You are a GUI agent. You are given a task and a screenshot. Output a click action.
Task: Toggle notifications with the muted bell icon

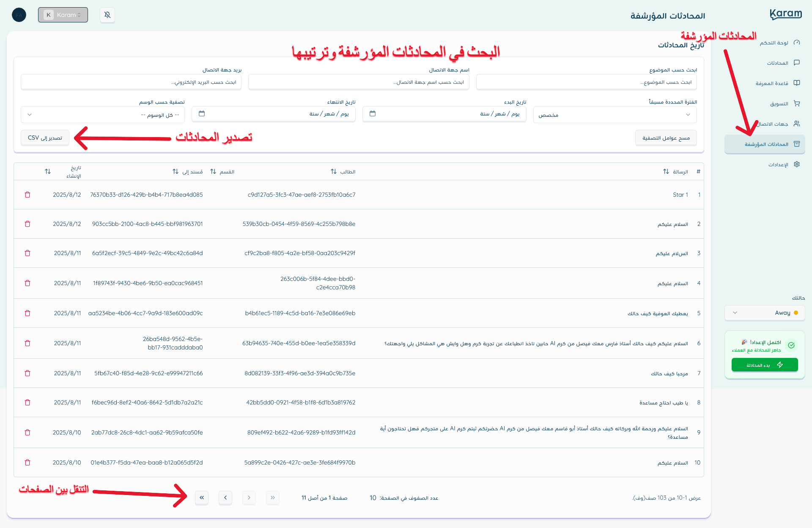[107, 15]
